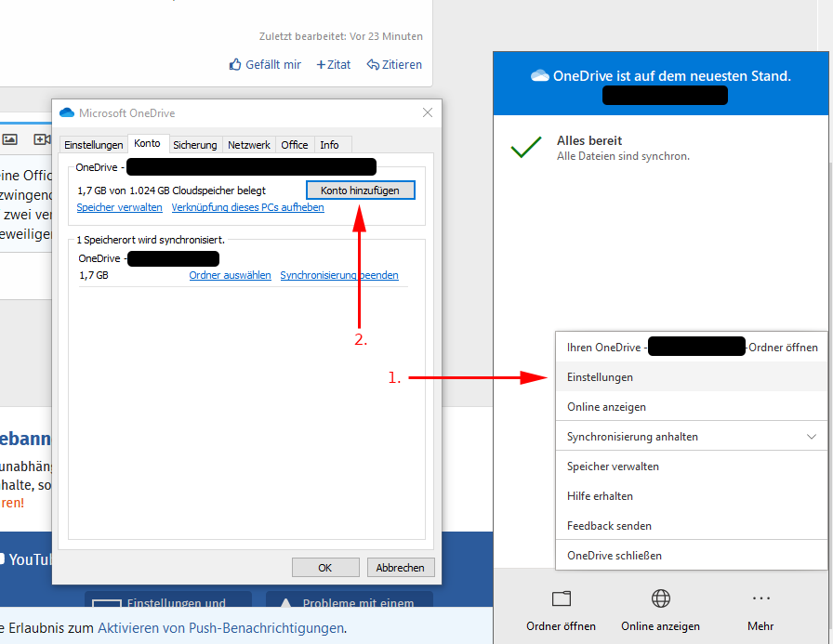This screenshot has height=644, width=833.
Task: Open the Sicherung tab
Action: tap(195, 145)
